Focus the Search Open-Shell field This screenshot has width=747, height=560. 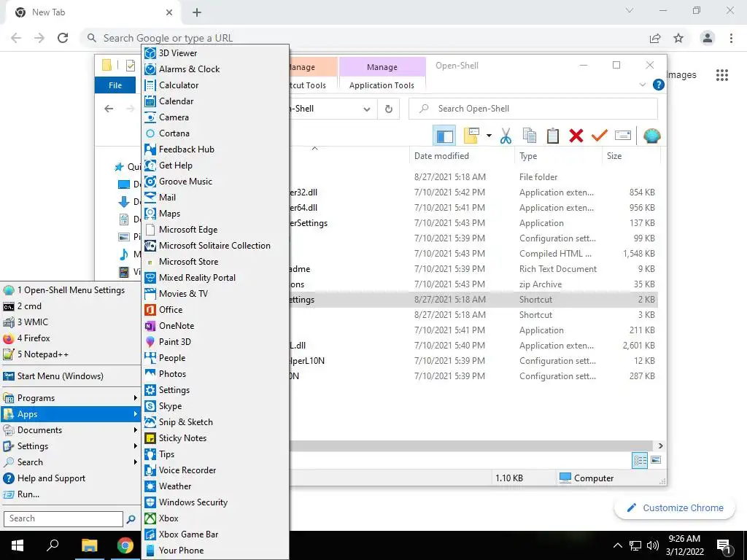(533, 109)
